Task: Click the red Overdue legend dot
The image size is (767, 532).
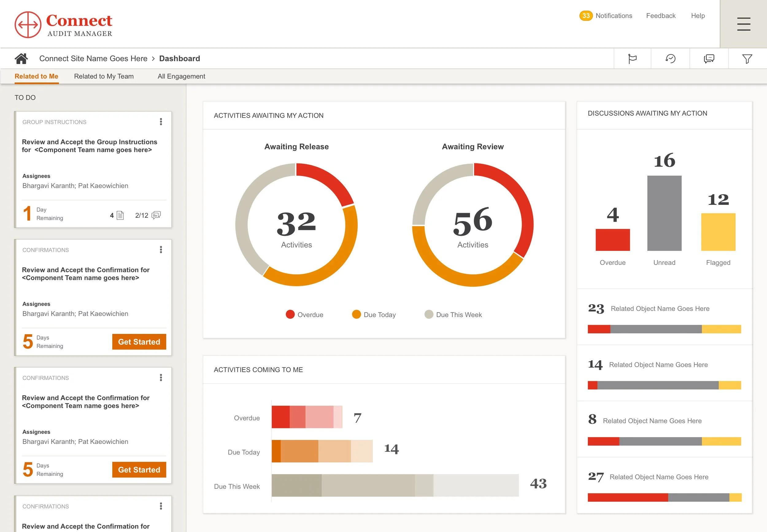Action: coord(290,314)
